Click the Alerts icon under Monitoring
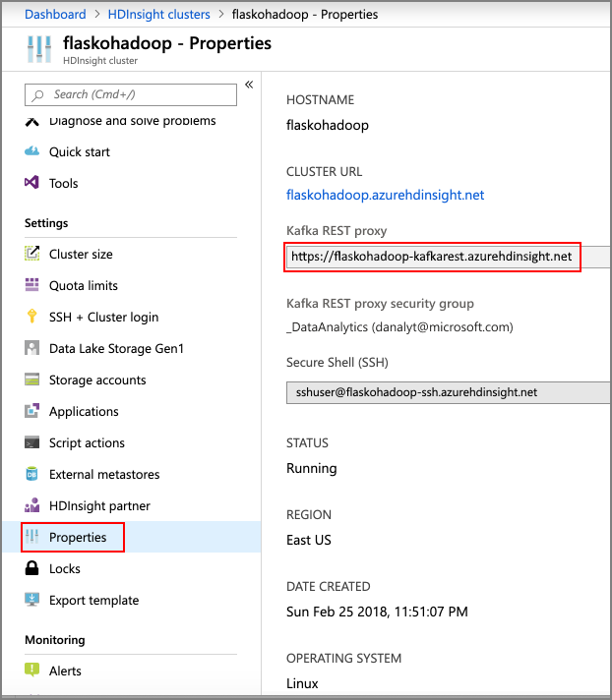The width and height of the screenshot is (612, 700). point(31,671)
